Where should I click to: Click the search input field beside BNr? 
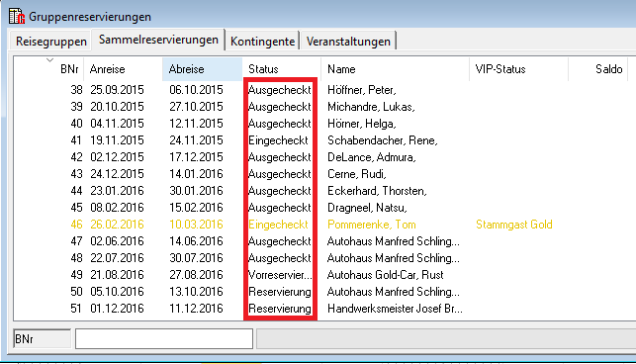[164, 339]
